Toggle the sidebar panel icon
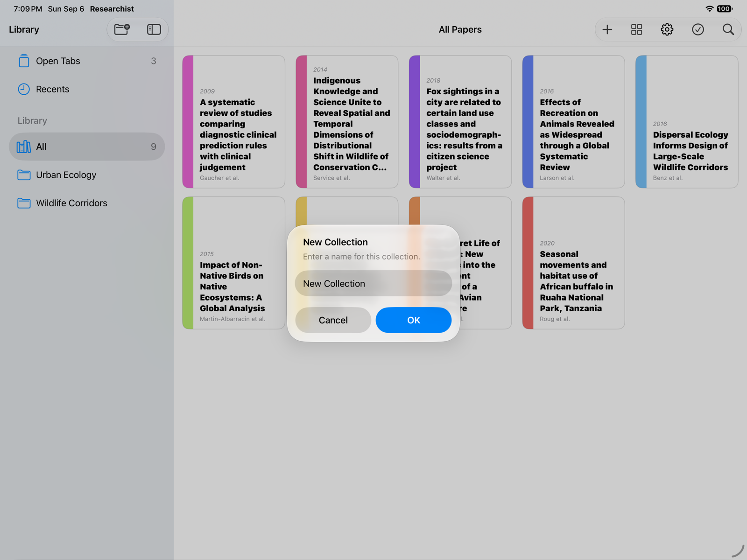This screenshot has width=747, height=560. [x=154, y=29]
